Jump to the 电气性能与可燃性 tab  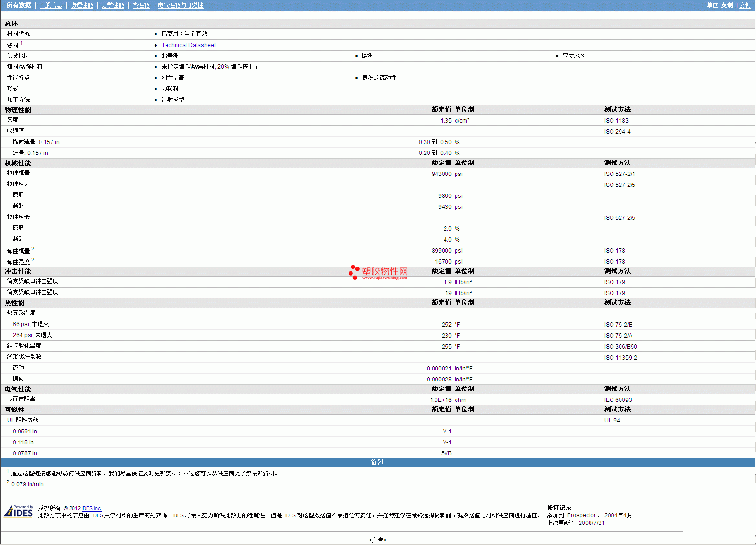tap(180, 5)
